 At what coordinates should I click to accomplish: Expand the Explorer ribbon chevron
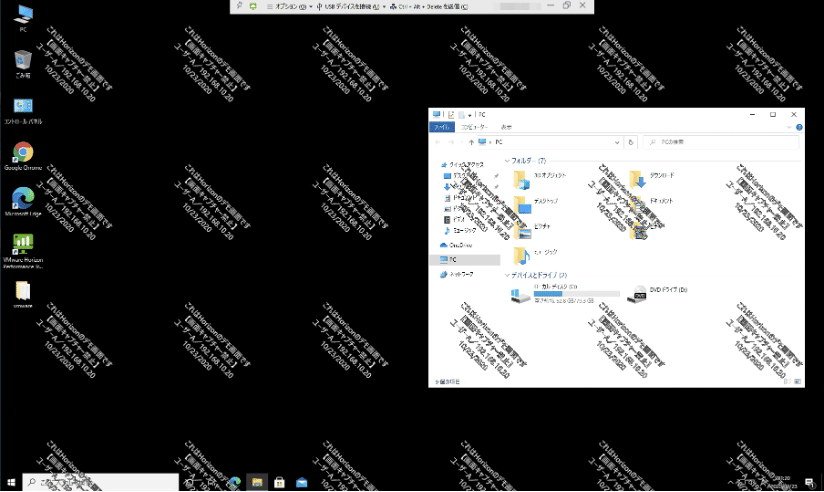click(789, 127)
